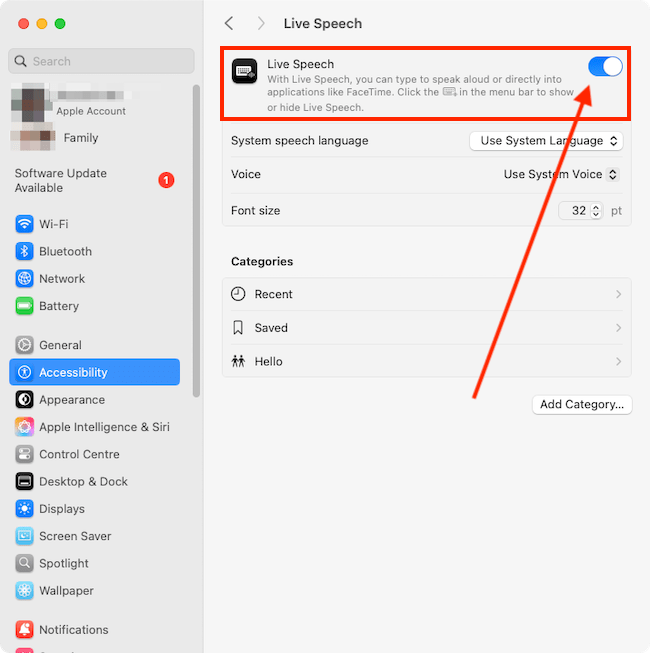Click the Apple Account avatar thumbnail
Screen dimensions: 650x653
pos(30,102)
